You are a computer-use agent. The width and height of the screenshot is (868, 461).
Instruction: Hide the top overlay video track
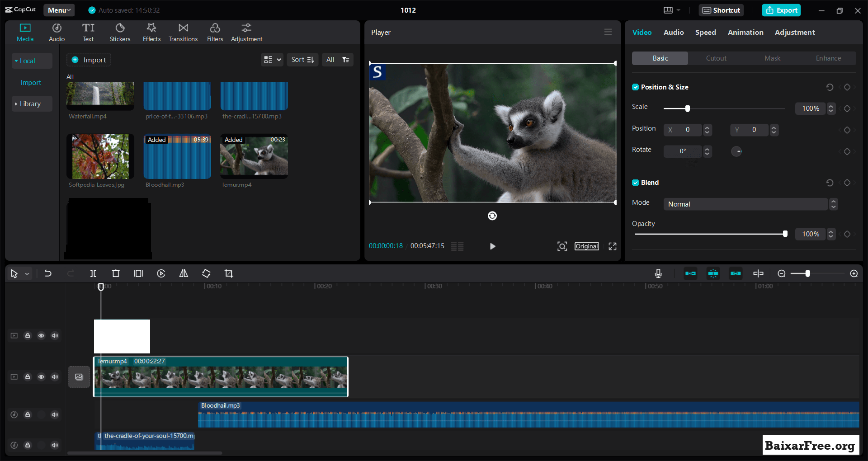(41, 336)
